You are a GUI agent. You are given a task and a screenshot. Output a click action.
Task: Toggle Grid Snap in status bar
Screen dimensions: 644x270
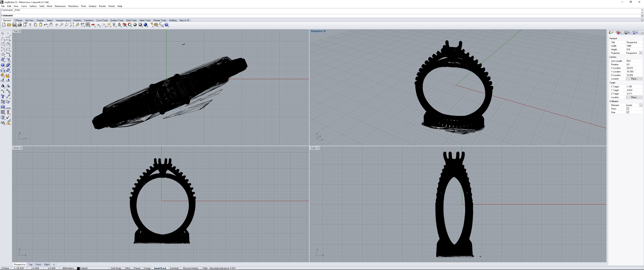pos(116,268)
